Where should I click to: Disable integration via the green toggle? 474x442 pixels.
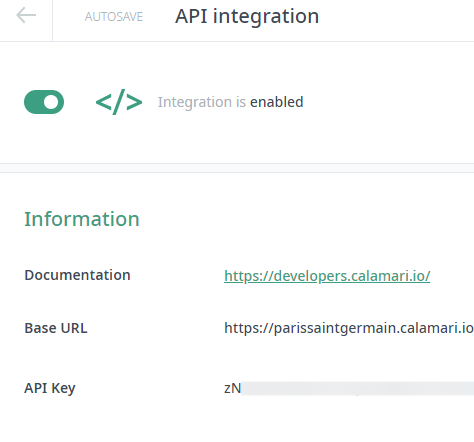pyautogui.click(x=44, y=102)
